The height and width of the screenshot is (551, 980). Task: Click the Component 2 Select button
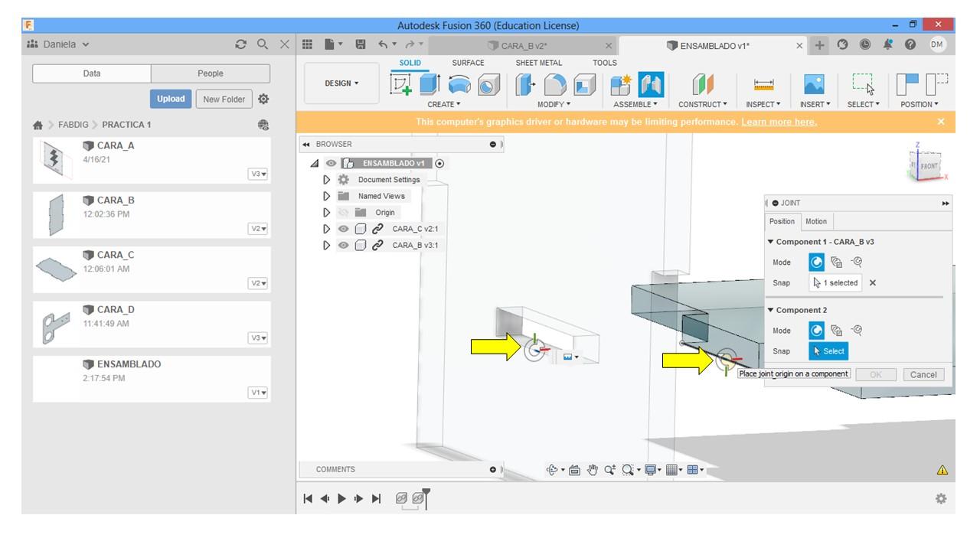coord(828,351)
